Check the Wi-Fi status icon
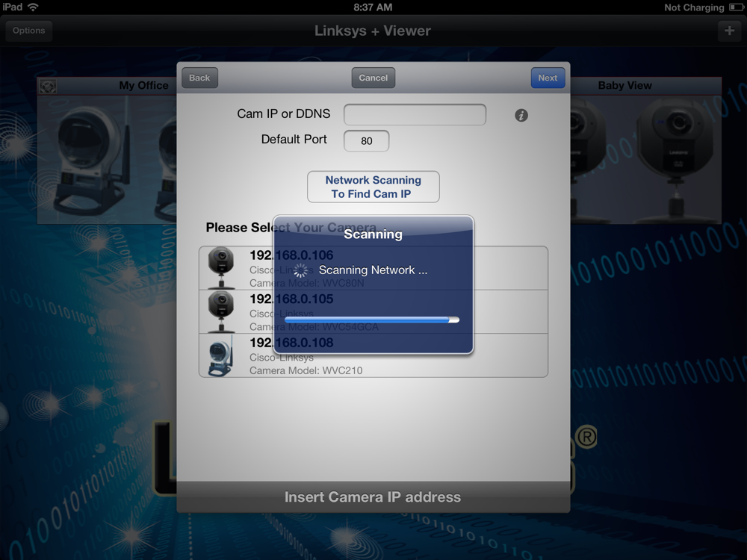747x560 pixels. 33,7
